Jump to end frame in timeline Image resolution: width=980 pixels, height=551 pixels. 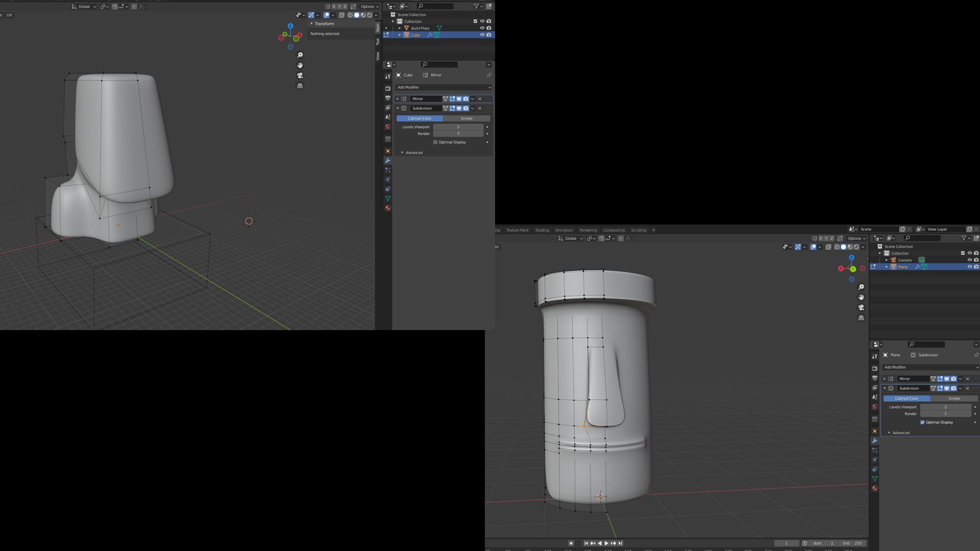point(620,543)
